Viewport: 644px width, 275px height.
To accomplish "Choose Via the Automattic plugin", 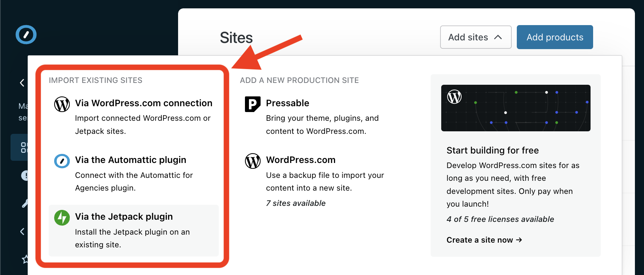I will (x=130, y=160).
